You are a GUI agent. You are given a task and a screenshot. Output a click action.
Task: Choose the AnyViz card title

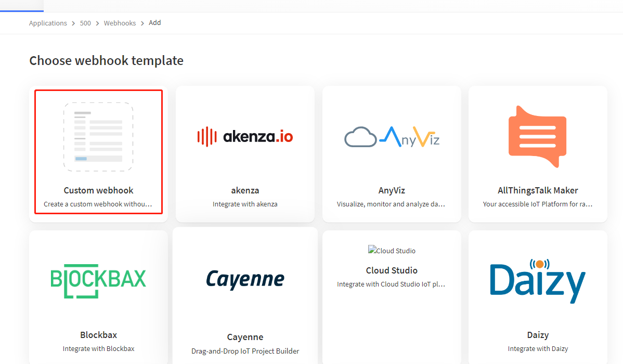(x=392, y=190)
